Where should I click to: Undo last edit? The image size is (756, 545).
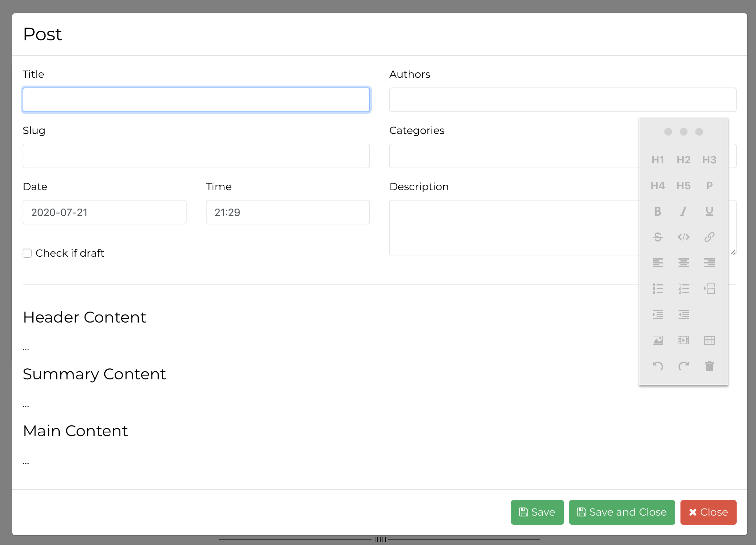657,366
